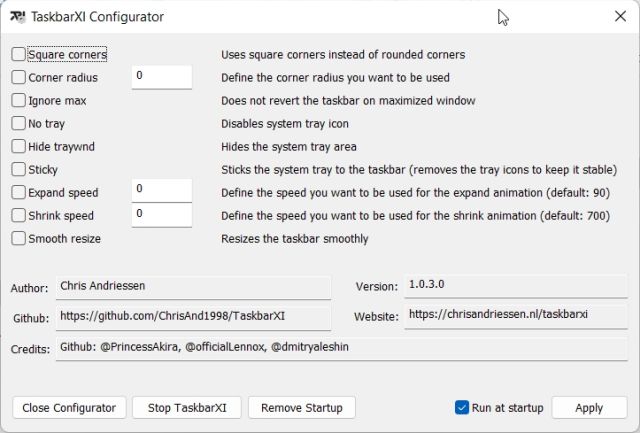Viewport: 640px width, 433px height.
Task: Enable the Expand speed checkbox
Action: pos(19,192)
